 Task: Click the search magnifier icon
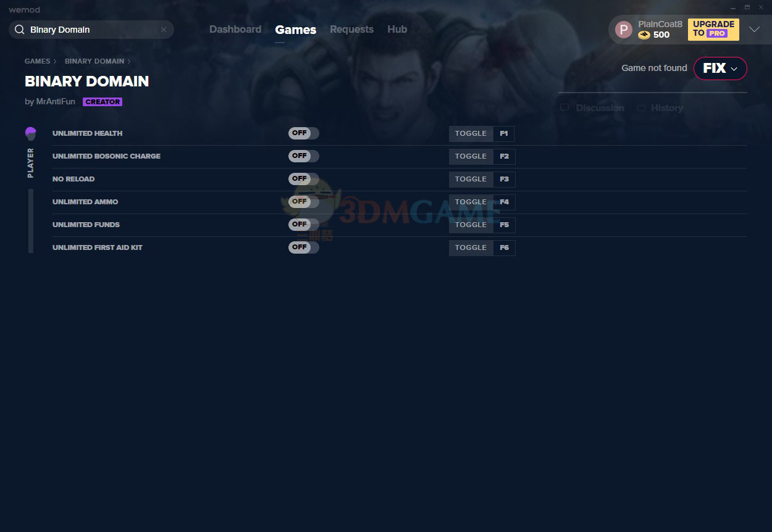click(20, 30)
